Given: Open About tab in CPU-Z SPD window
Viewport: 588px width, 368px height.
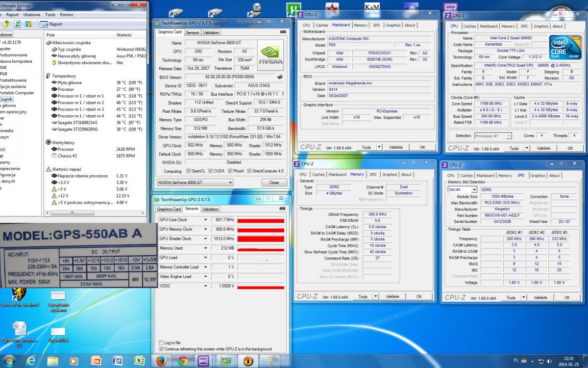Looking at the screenshot, I should pyautogui.click(x=554, y=176).
